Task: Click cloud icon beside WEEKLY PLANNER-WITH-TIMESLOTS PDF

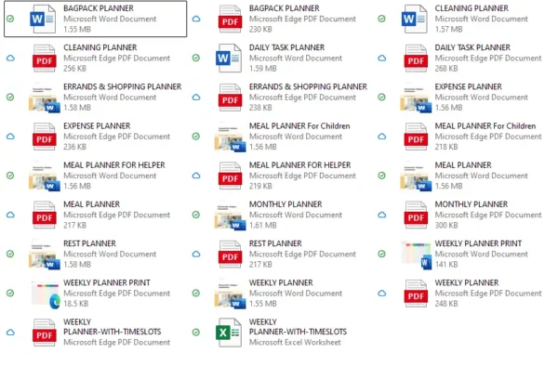Action: point(10,333)
